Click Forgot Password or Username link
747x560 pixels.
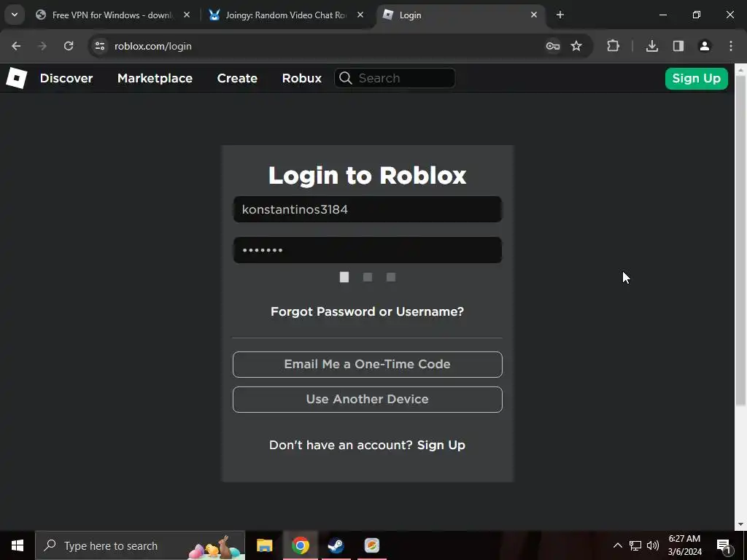[367, 311]
